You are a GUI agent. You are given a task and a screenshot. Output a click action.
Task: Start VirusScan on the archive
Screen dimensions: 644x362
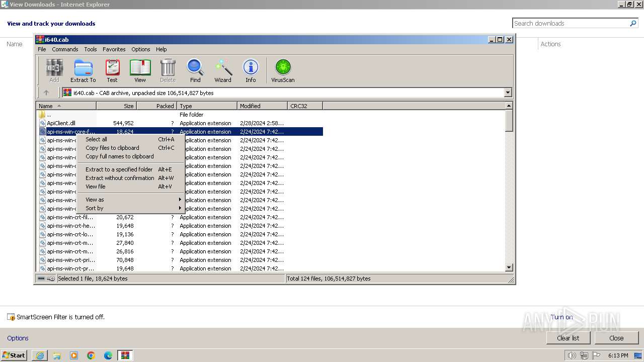283,70
